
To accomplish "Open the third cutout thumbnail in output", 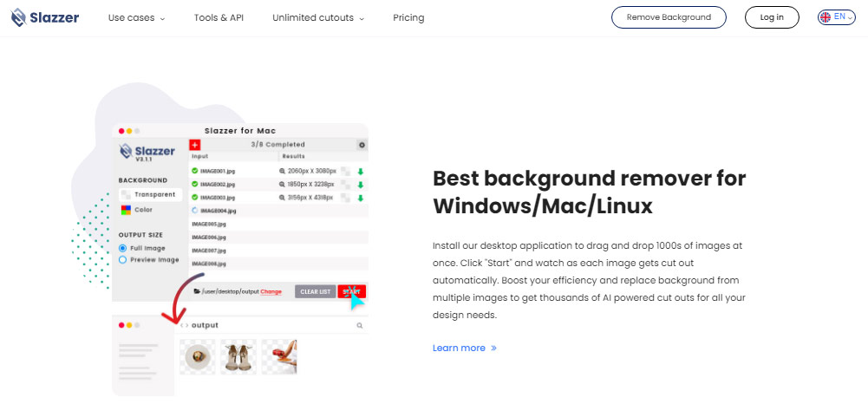I will tap(279, 356).
